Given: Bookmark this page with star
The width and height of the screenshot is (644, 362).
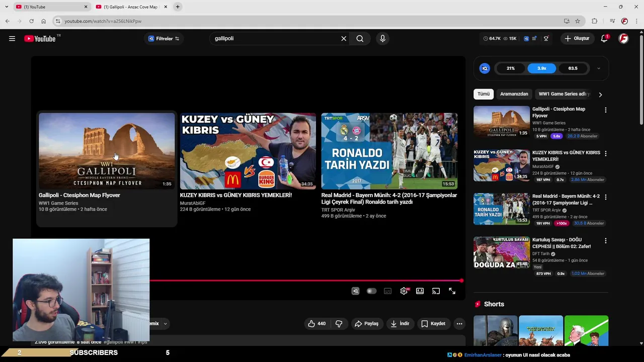Looking at the screenshot, I should pyautogui.click(x=578, y=21).
